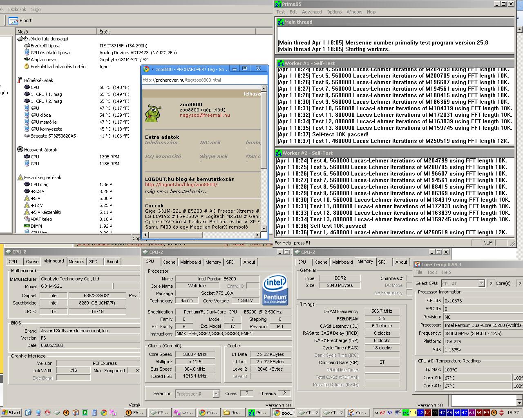Viewport: 523px width, 420px height.
Task: Expand hidden tray icons with the chevron
Action: [377, 413]
